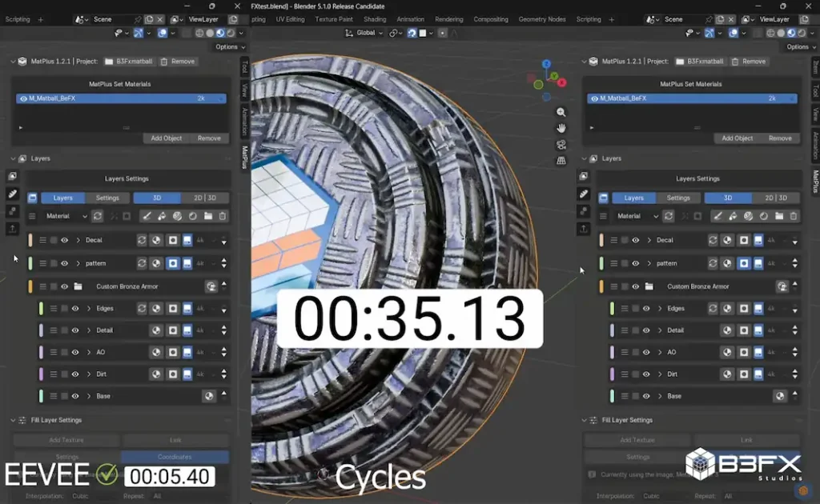
Task: Toggle eye on Custom Bronze Armor in left panel
Action: click(x=65, y=286)
